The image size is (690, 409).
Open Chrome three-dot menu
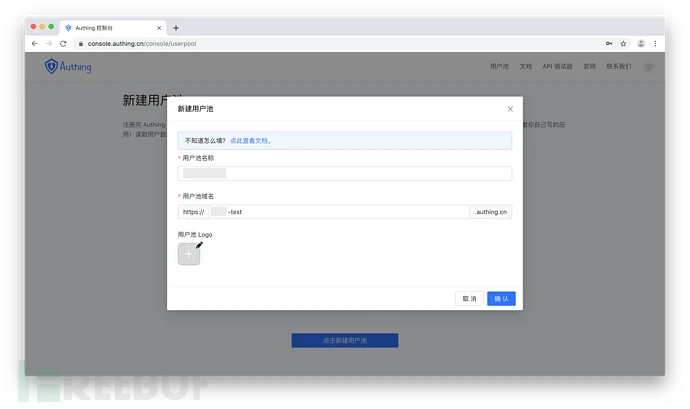655,44
